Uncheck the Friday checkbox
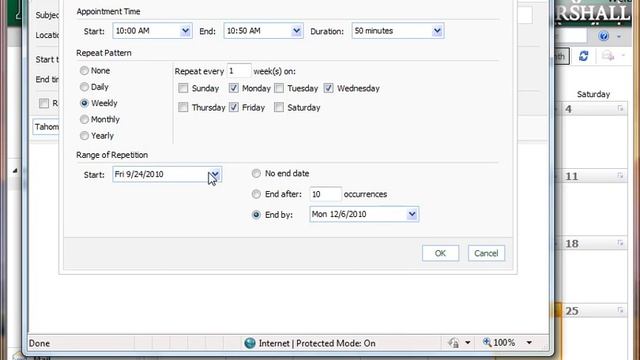The image size is (640, 360). tap(233, 107)
